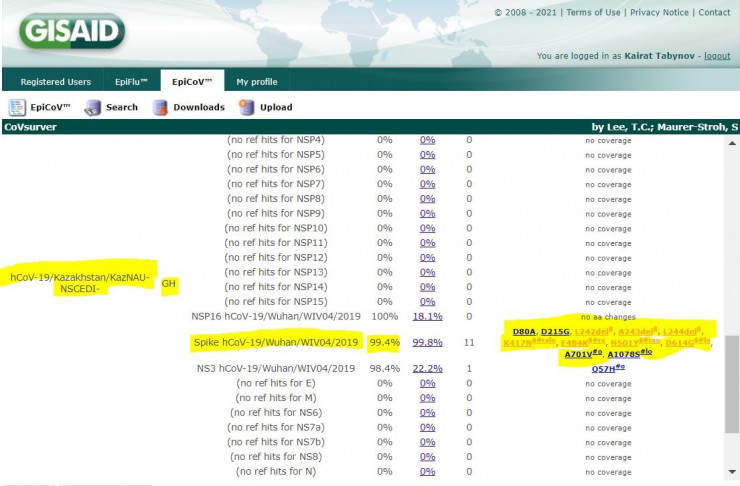Click the 22.2% link for NS3

pyautogui.click(x=427, y=368)
